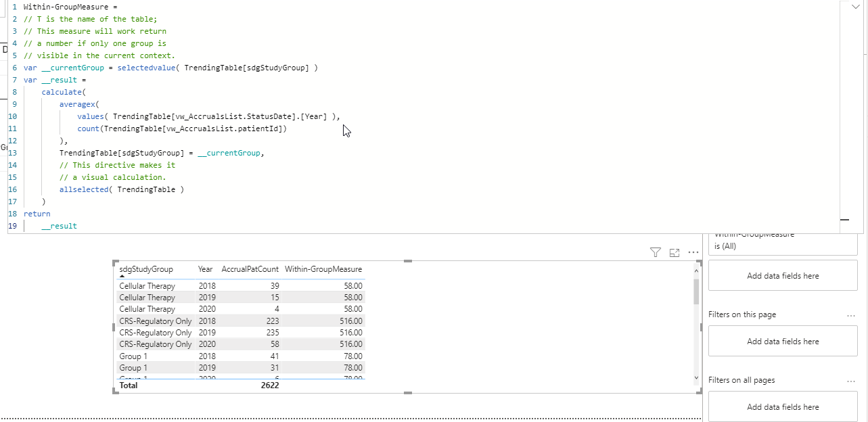This screenshot has width=868, height=422.
Task: Click AccrualPatCount value 15
Action: coord(274,298)
